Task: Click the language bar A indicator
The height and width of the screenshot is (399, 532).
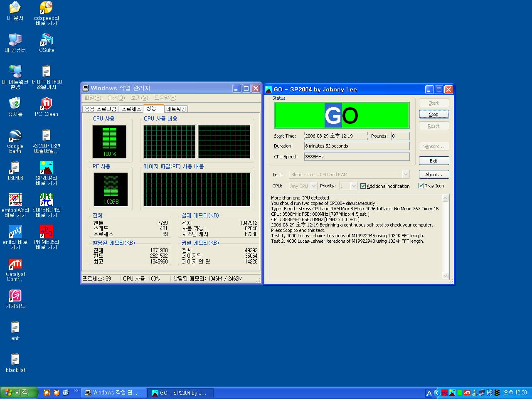Action: [x=429, y=393]
